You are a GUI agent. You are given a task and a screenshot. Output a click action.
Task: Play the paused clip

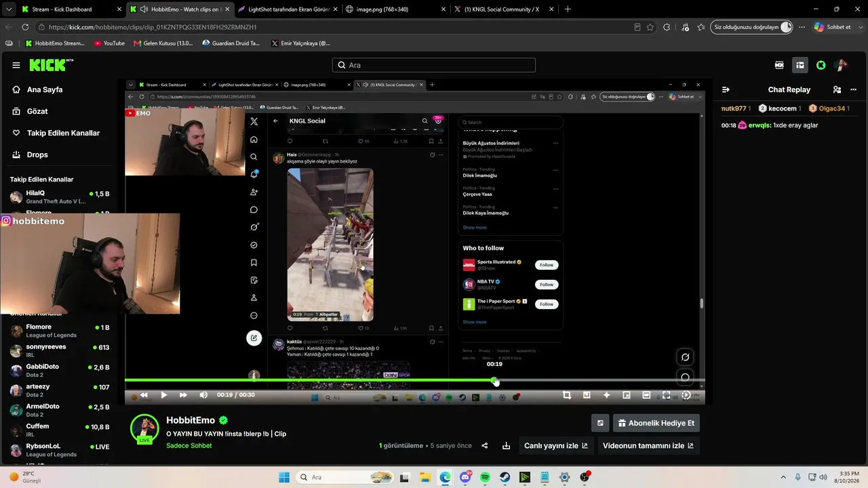coord(163,395)
